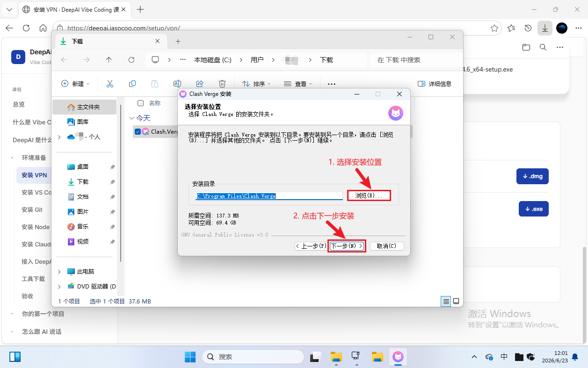Click 浏览(B)... to choose install folder
The height and width of the screenshot is (368, 588).
click(x=369, y=195)
